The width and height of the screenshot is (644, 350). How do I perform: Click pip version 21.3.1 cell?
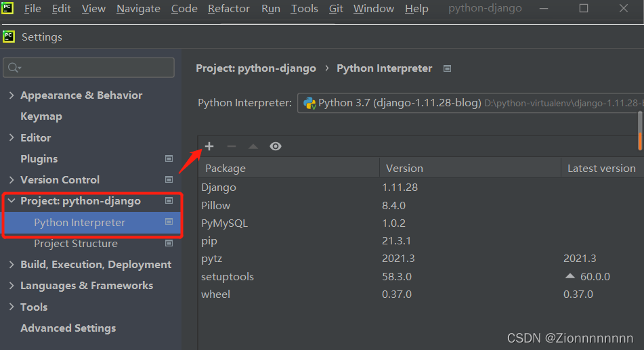(x=396, y=241)
